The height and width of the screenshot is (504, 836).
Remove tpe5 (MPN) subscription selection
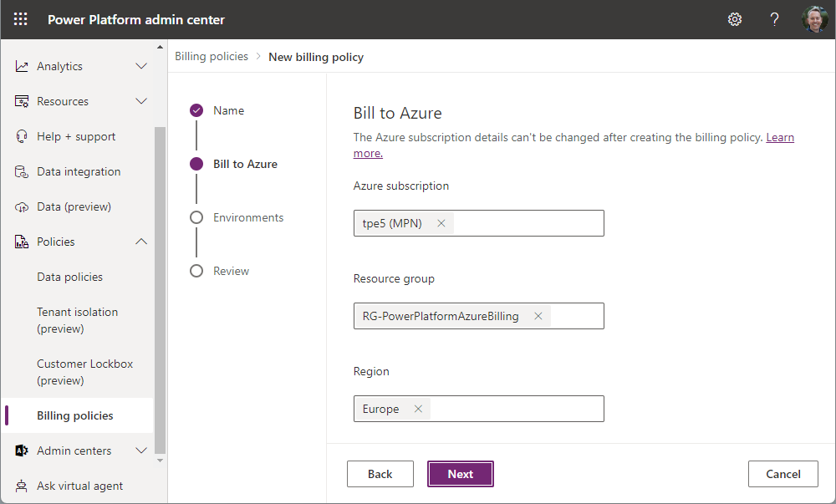441,223
